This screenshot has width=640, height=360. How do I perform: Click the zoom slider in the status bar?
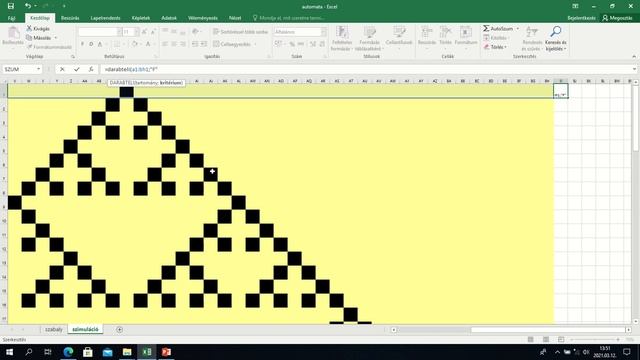click(x=594, y=340)
